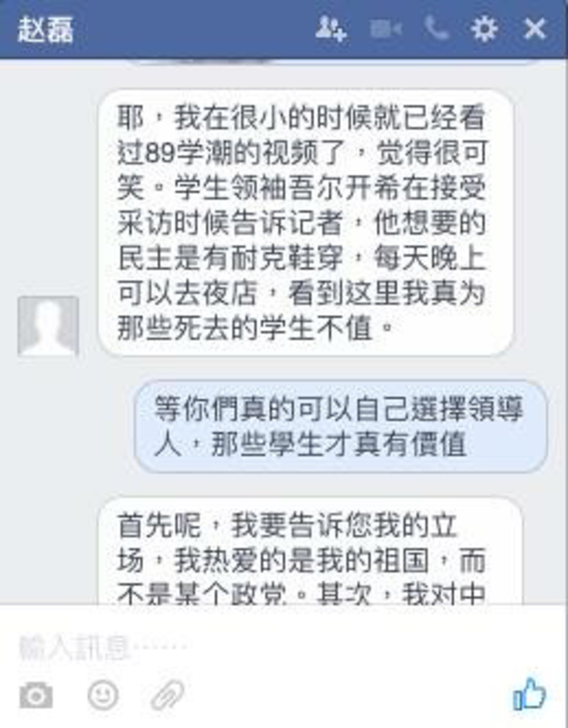Open chat options gear icon

[484, 29]
